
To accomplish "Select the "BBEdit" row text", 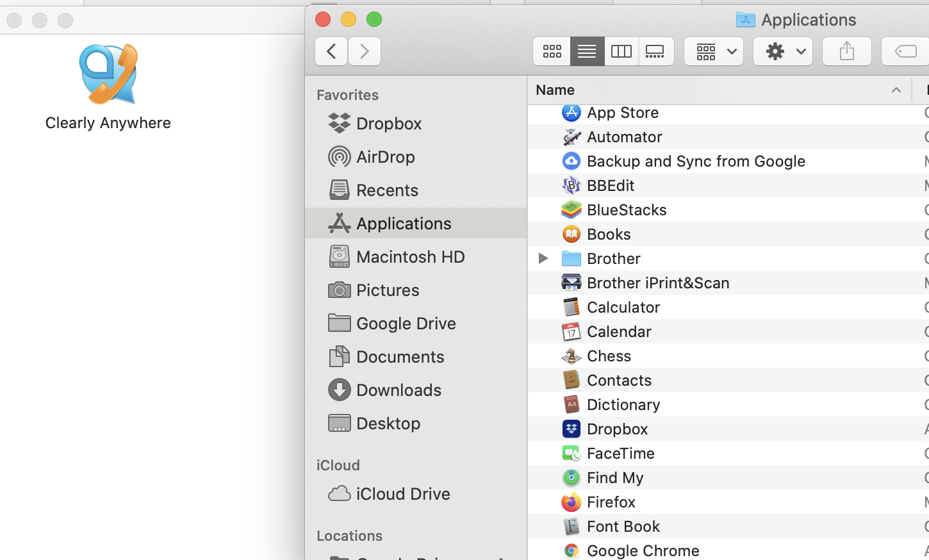I will coord(611,186).
